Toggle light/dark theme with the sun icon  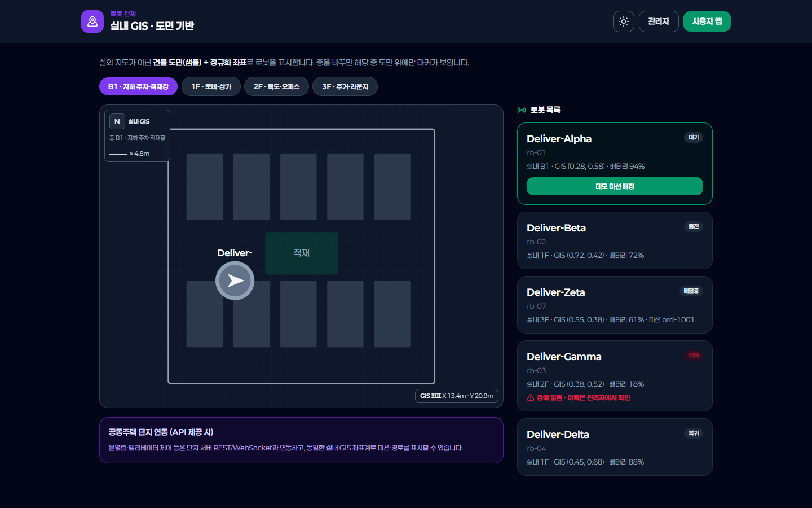pos(624,21)
